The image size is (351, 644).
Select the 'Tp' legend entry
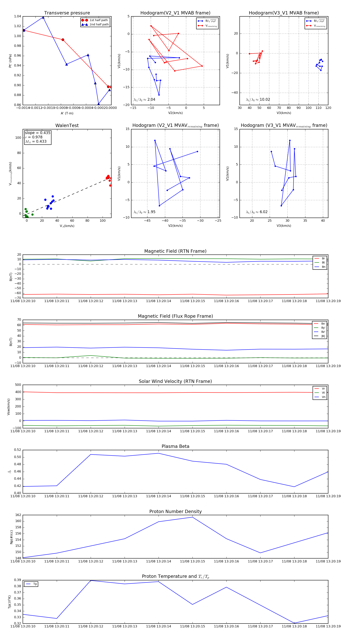point(31,584)
